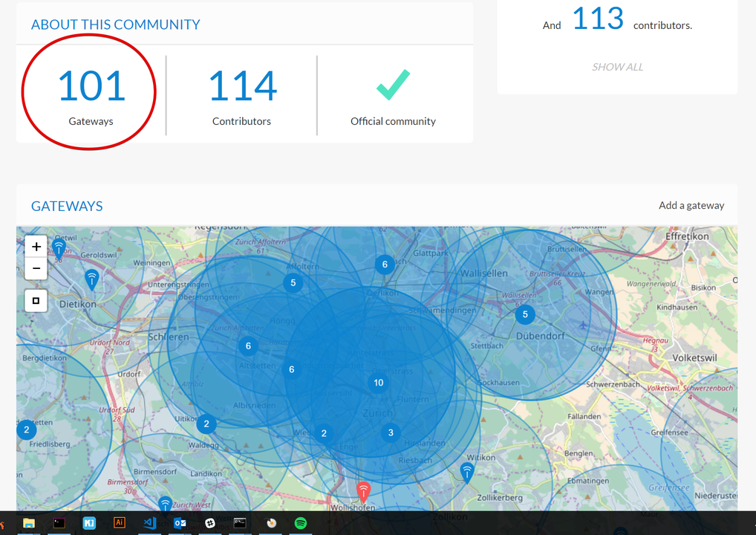Select the red gateway marker near Wollishofen
Viewport: 756px width, 535px height.
click(x=363, y=490)
